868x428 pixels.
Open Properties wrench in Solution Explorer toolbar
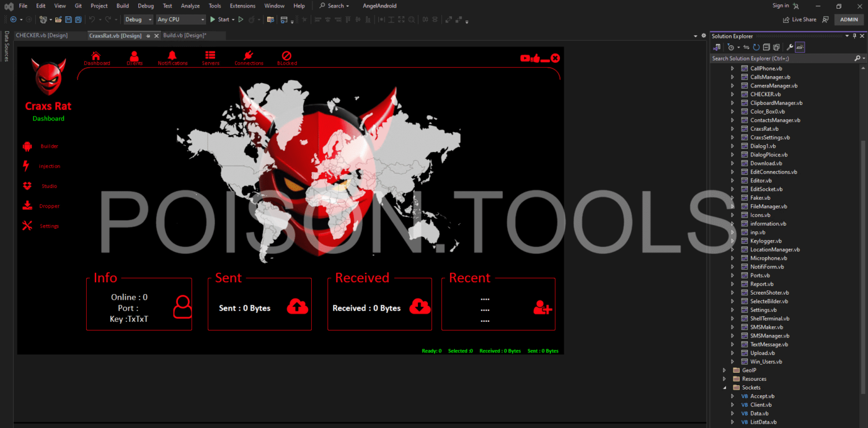point(790,47)
